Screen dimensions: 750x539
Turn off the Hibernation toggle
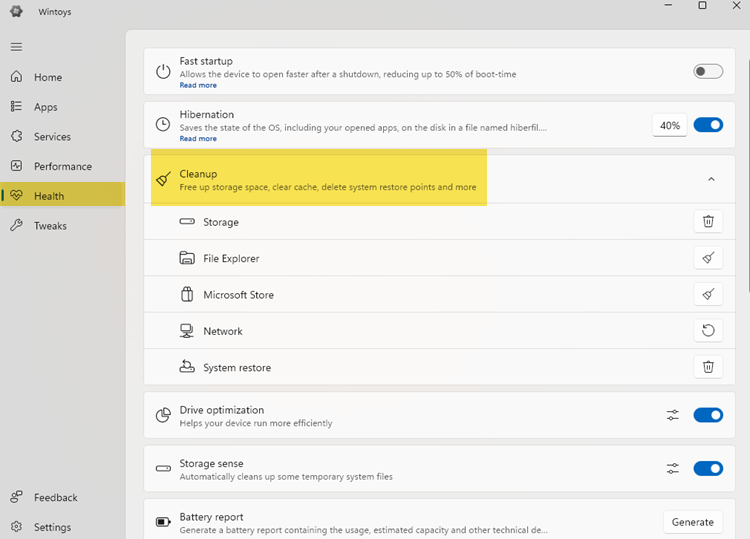point(708,125)
